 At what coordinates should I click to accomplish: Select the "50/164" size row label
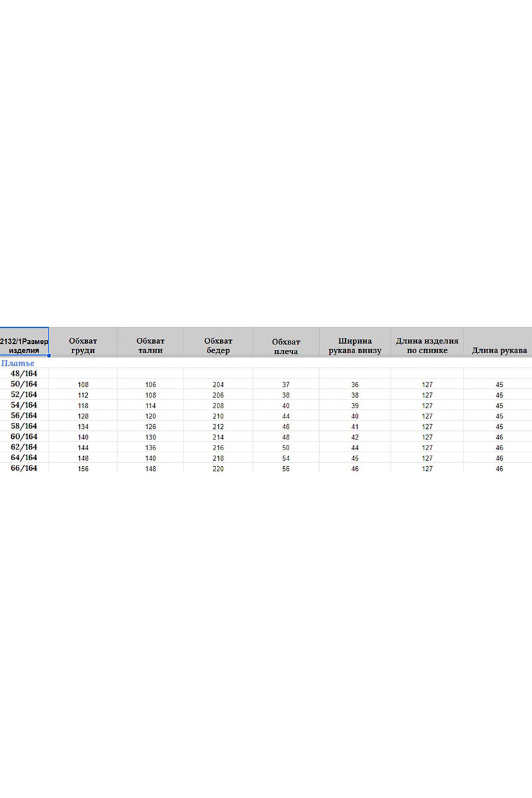point(25,384)
